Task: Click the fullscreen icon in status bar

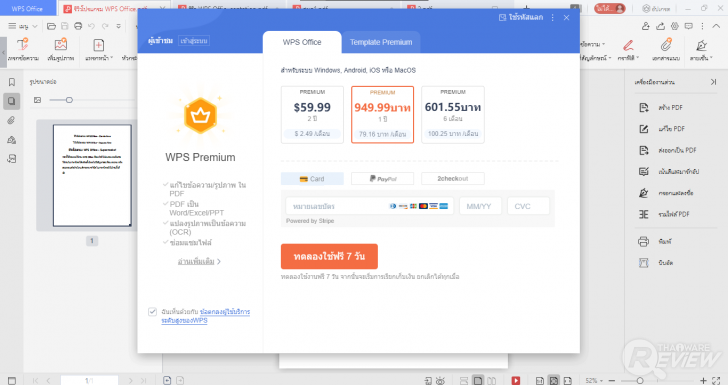Action: 716,380
